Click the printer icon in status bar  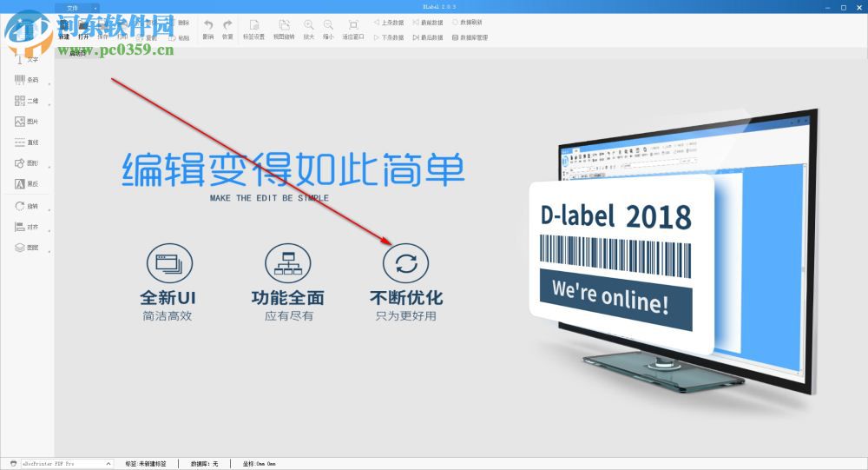13,463
